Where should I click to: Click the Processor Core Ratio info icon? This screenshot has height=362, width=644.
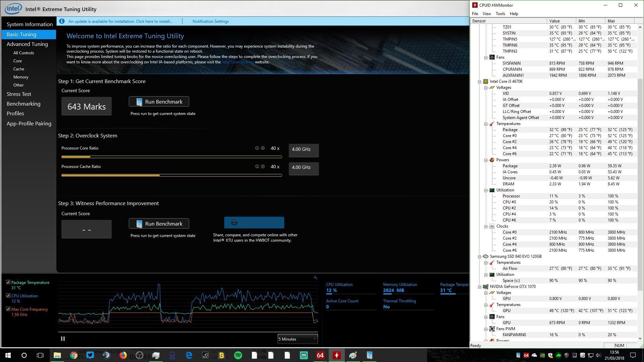[257, 148]
